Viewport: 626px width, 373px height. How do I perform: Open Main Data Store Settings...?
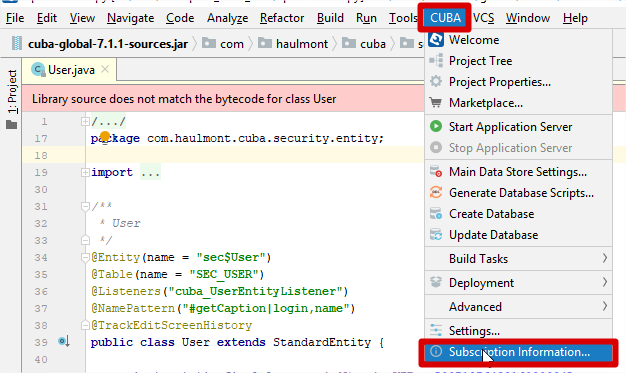[518, 172]
